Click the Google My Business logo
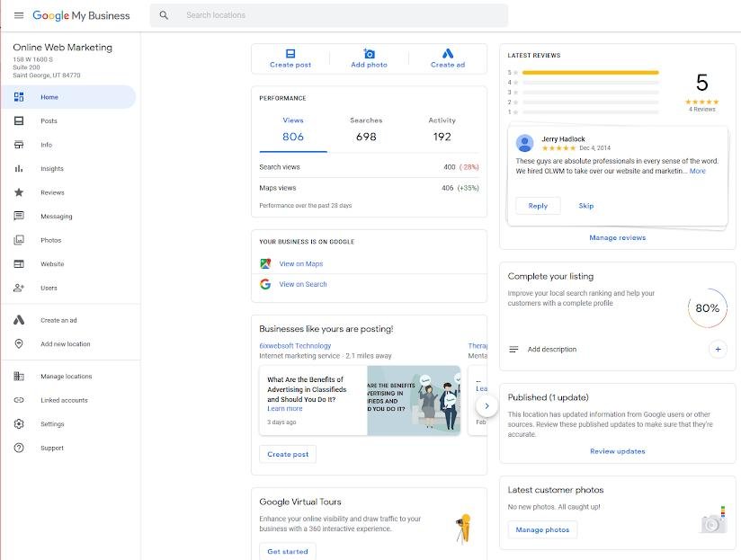Screen dimensions: 741x560 pos(81,15)
